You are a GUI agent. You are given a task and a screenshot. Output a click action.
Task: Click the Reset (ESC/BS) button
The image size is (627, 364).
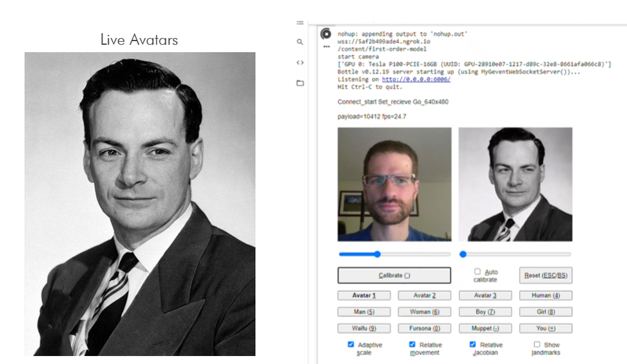click(545, 275)
